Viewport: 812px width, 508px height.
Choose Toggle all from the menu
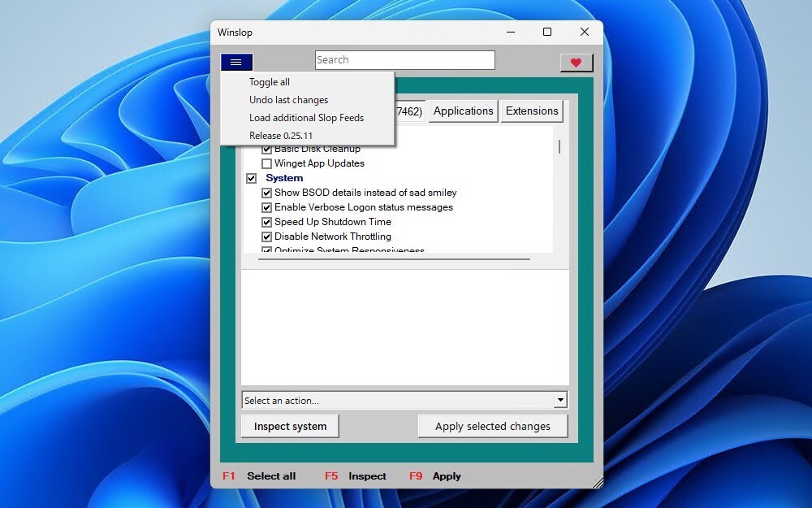[270, 82]
